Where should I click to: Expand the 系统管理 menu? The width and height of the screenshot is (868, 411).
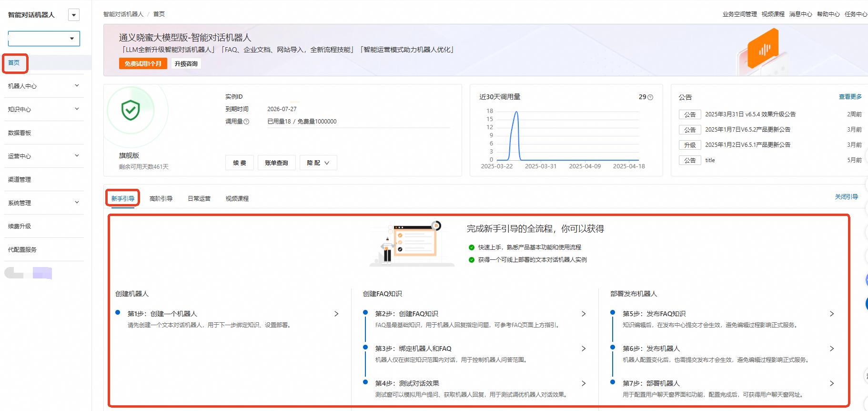pos(44,203)
